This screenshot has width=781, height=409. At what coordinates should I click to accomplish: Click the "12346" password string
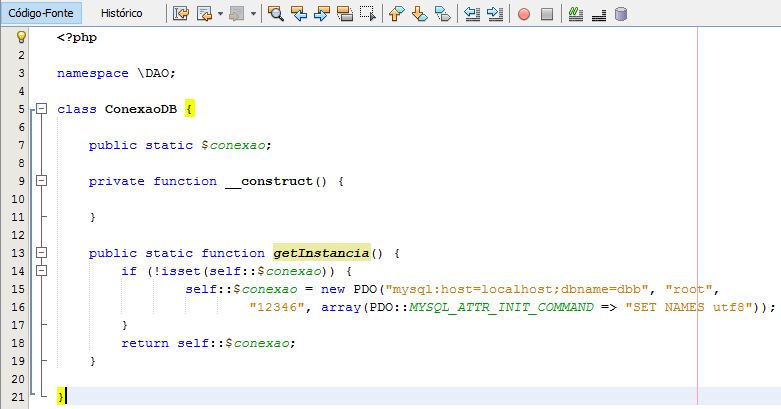coord(277,307)
